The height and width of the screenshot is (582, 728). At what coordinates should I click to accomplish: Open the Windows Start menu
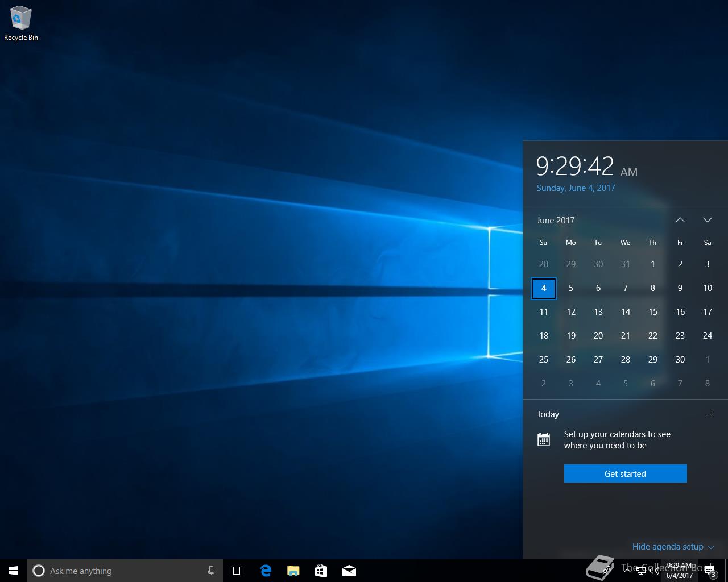coord(14,571)
